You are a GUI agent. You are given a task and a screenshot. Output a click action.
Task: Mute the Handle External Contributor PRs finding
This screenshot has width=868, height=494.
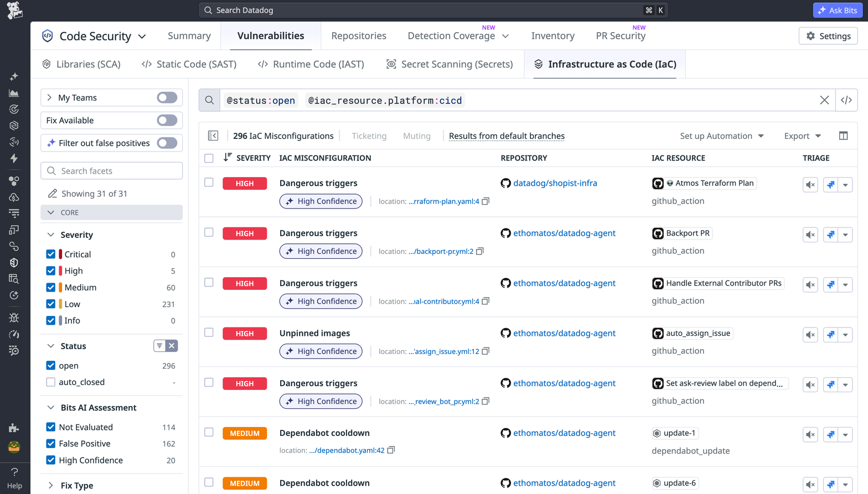click(x=810, y=285)
